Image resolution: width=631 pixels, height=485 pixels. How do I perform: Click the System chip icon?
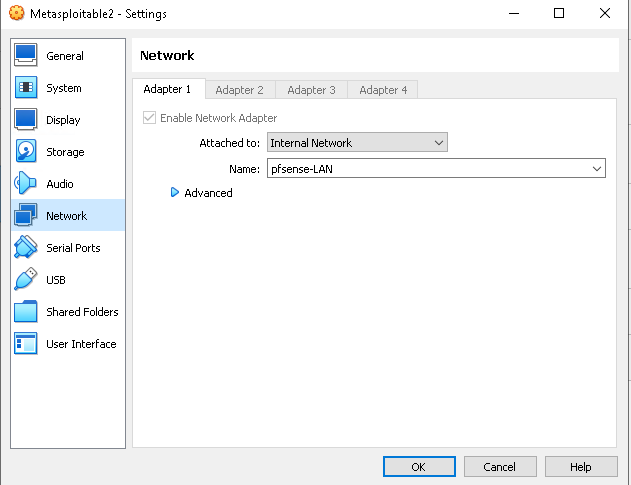coord(26,87)
